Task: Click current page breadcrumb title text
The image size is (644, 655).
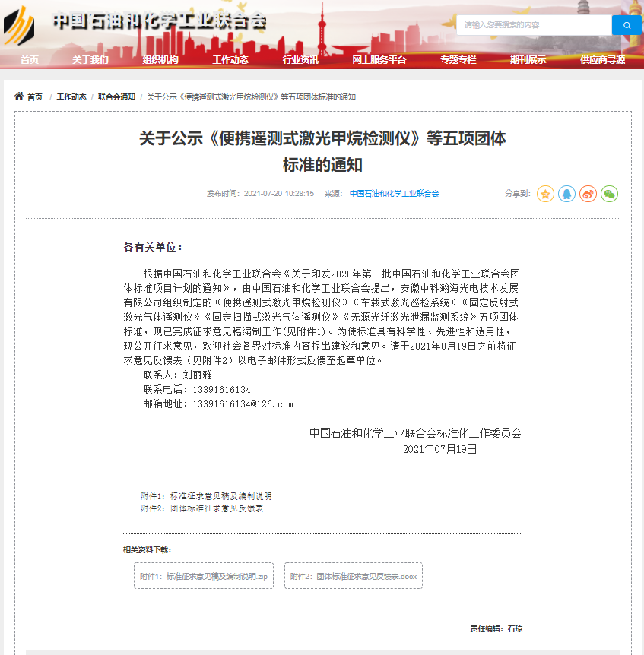Action: click(251, 97)
